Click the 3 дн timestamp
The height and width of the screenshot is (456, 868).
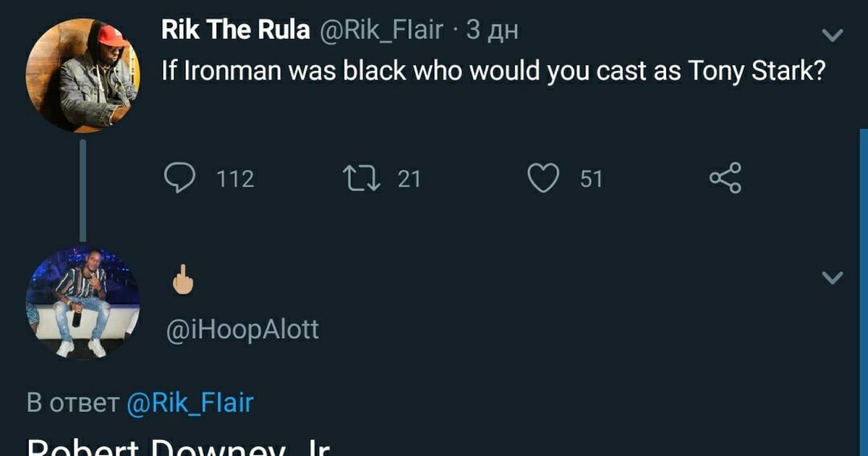493,30
